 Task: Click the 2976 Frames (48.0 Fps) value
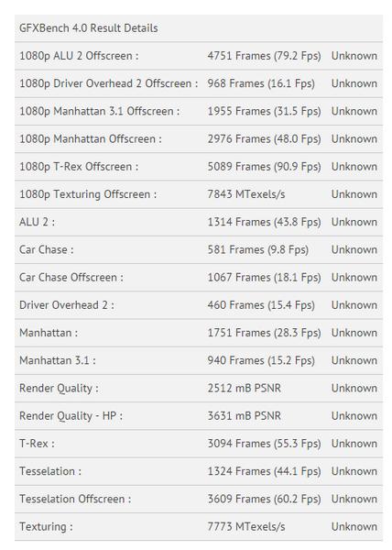[264, 139]
